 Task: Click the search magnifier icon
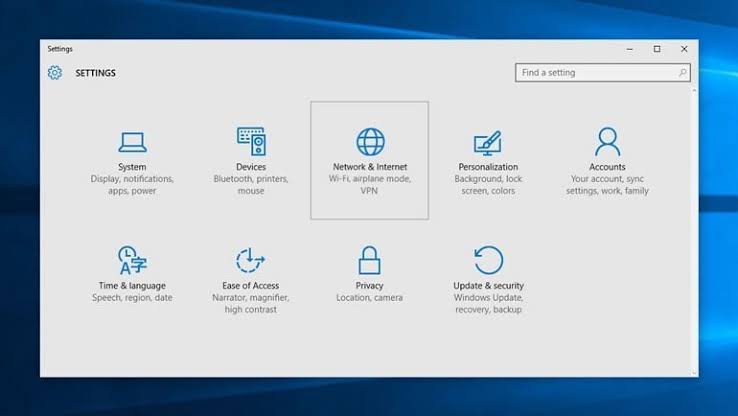pyautogui.click(x=682, y=72)
